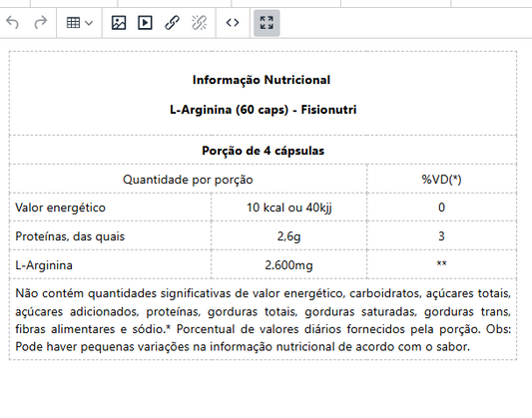Insert media with play button icon
The height and width of the screenshot is (418, 532).
(145, 23)
